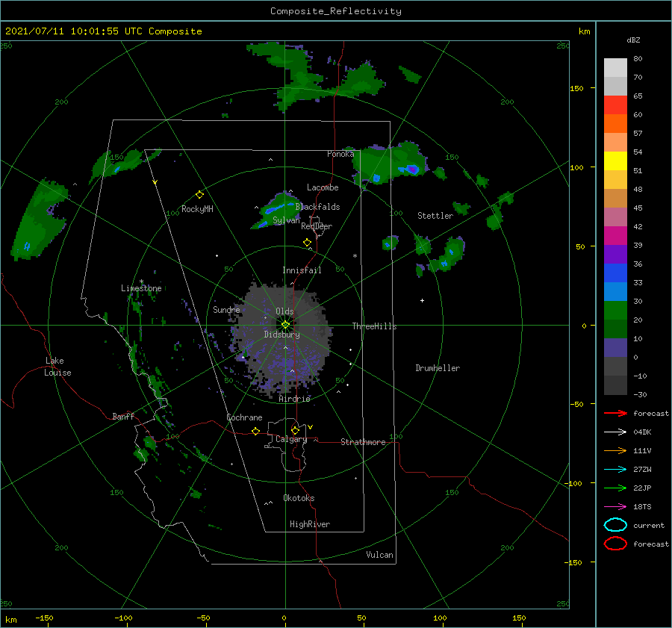Click the Okotoks town label

[x=299, y=498]
